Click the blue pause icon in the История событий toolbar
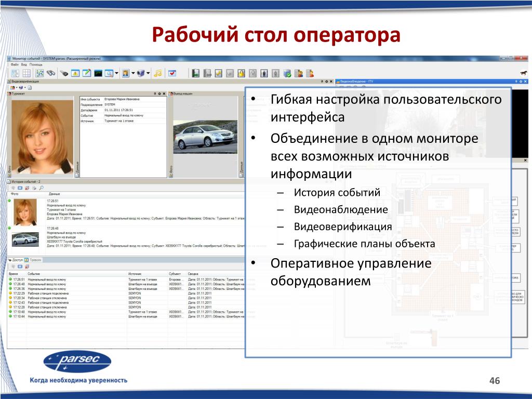The width and height of the screenshot is (532, 399). (20, 188)
